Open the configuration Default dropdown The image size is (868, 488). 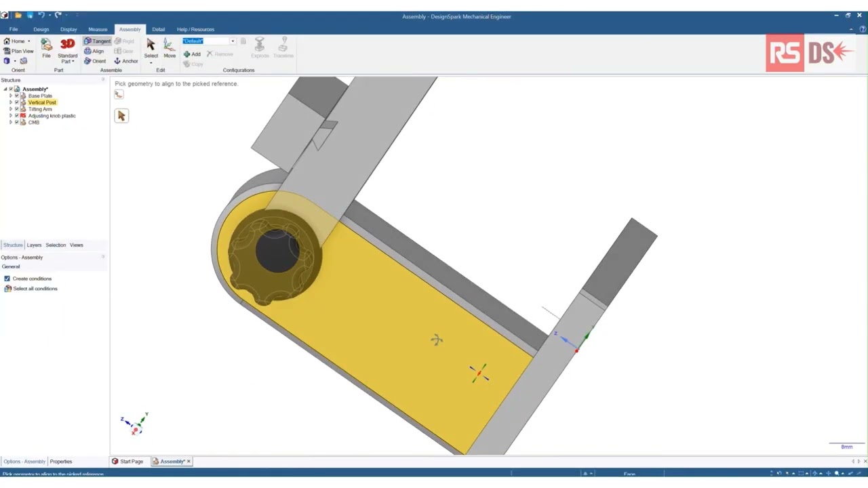click(x=233, y=41)
